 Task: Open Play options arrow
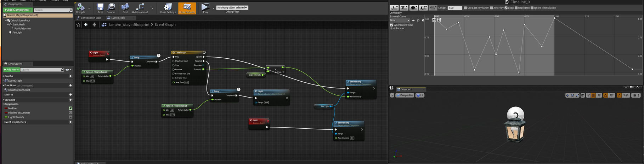click(213, 8)
